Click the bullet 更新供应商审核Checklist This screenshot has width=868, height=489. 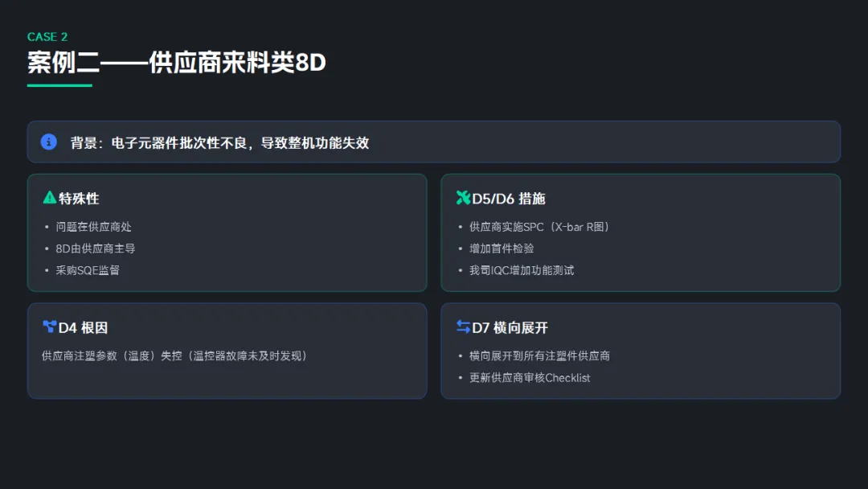coord(530,377)
